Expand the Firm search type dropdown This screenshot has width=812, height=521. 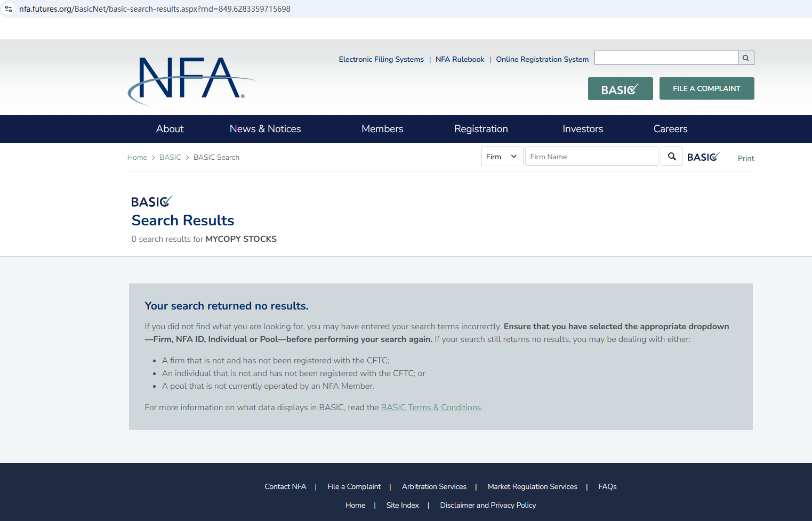click(x=502, y=157)
